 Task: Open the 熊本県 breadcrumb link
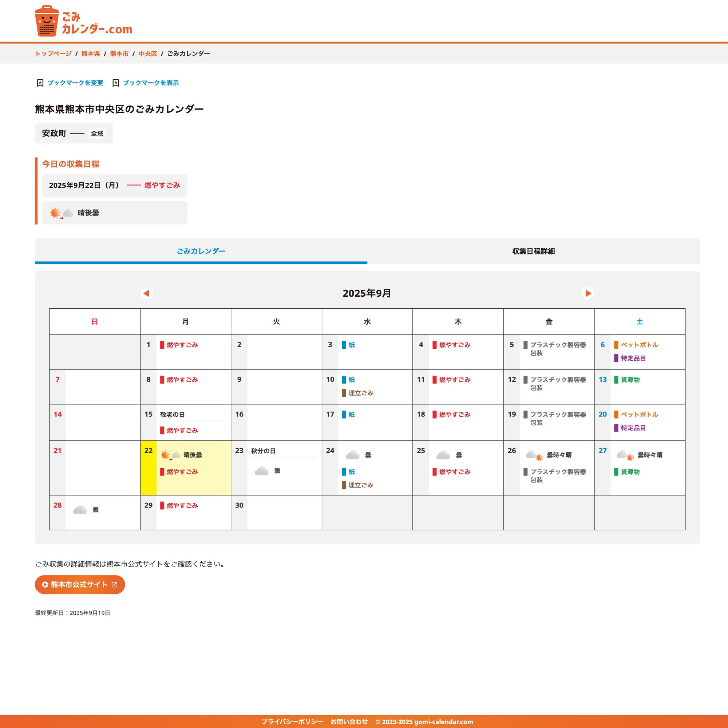coord(91,54)
